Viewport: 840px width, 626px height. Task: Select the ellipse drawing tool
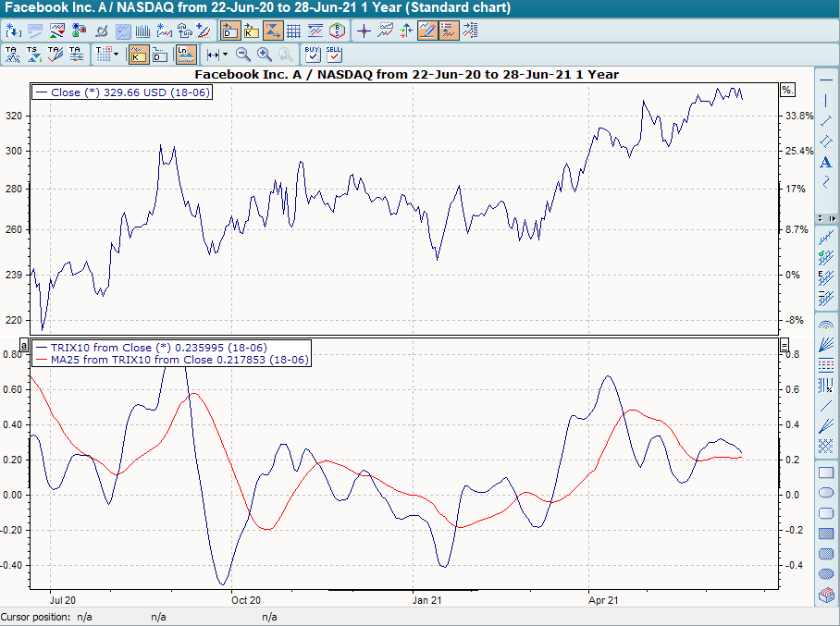(x=826, y=492)
